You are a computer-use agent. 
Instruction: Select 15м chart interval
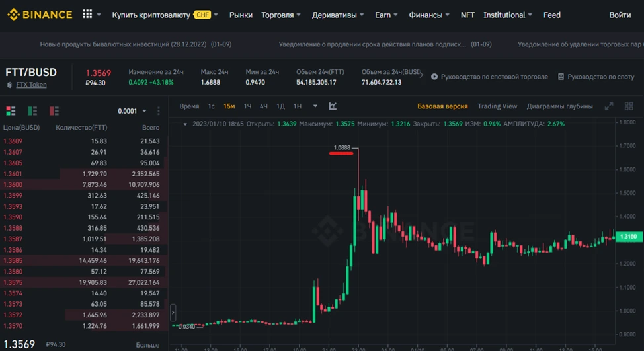(x=229, y=106)
